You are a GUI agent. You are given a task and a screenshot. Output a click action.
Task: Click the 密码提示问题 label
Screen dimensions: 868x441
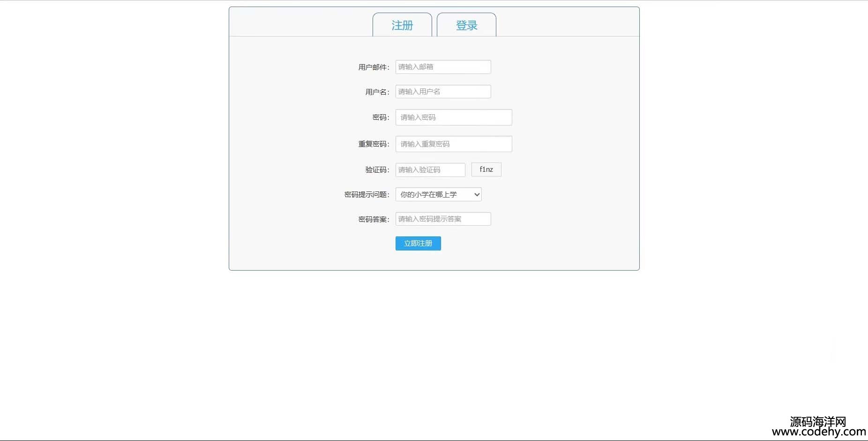pyautogui.click(x=367, y=195)
